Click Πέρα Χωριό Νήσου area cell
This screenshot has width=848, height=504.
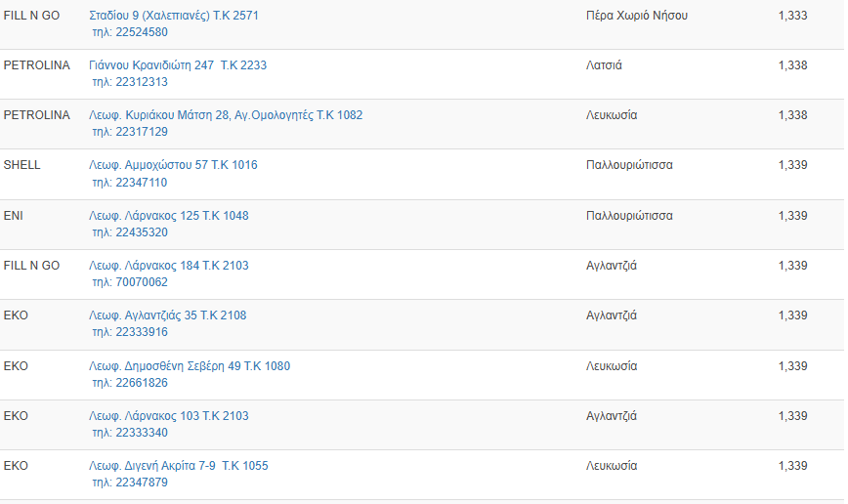(x=636, y=16)
